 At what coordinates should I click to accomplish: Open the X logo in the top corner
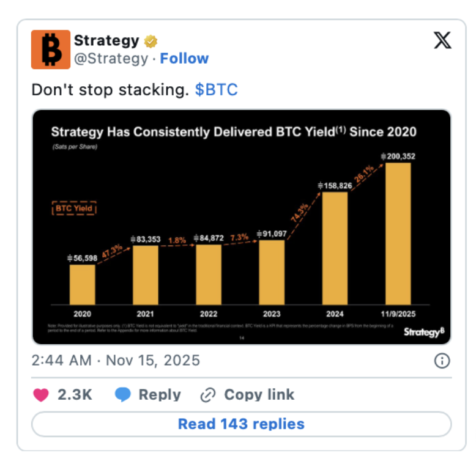[442, 41]
